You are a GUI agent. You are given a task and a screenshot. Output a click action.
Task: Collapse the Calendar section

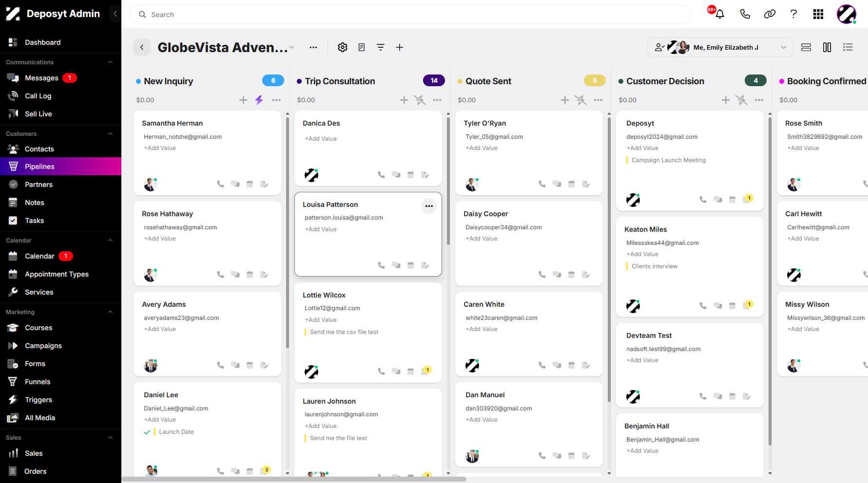click(x=110, y=241)
